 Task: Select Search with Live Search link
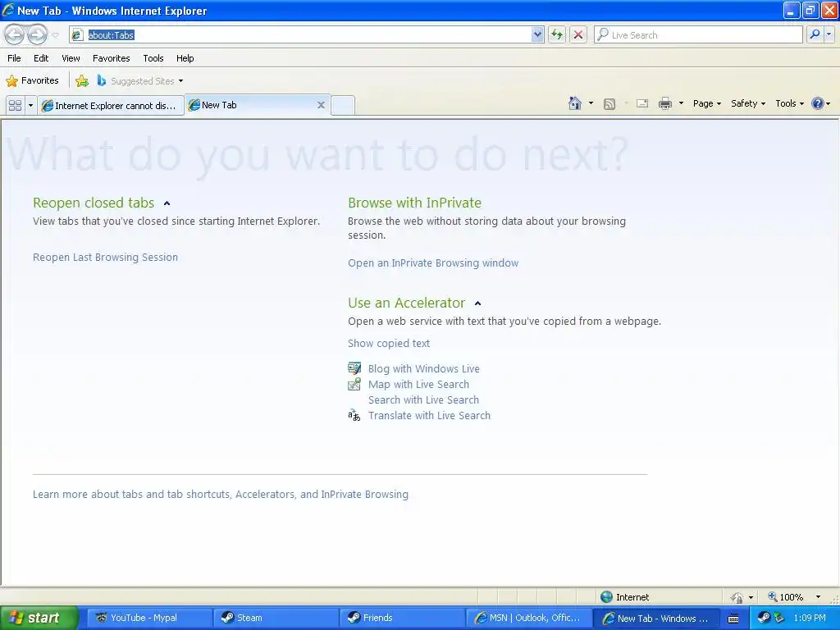(x=423, y=399)
